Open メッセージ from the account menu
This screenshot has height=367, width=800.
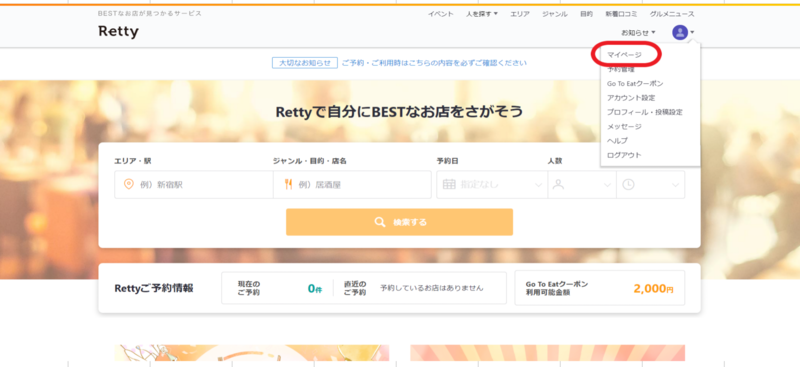point(624,126)
